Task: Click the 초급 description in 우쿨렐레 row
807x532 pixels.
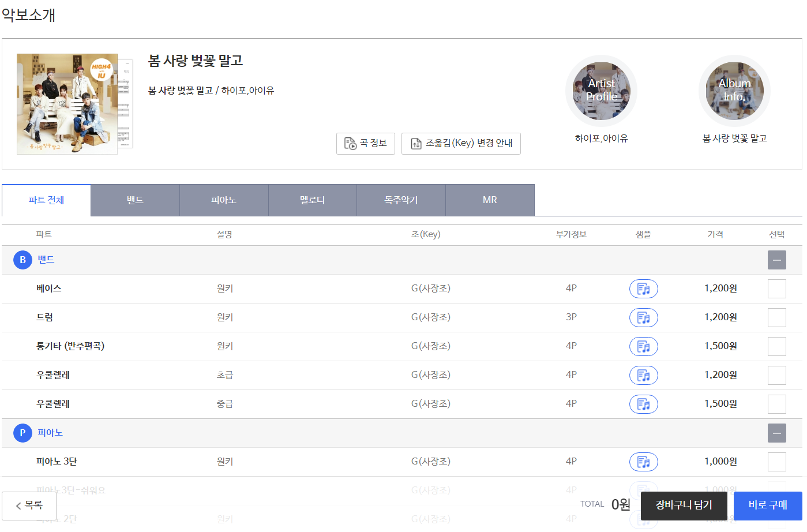Action: point(225,375)
